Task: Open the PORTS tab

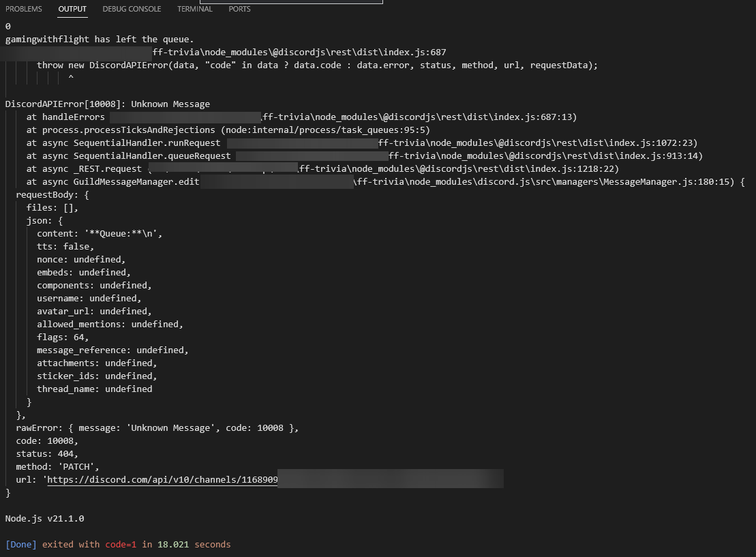Action: (x=240, y=9)
